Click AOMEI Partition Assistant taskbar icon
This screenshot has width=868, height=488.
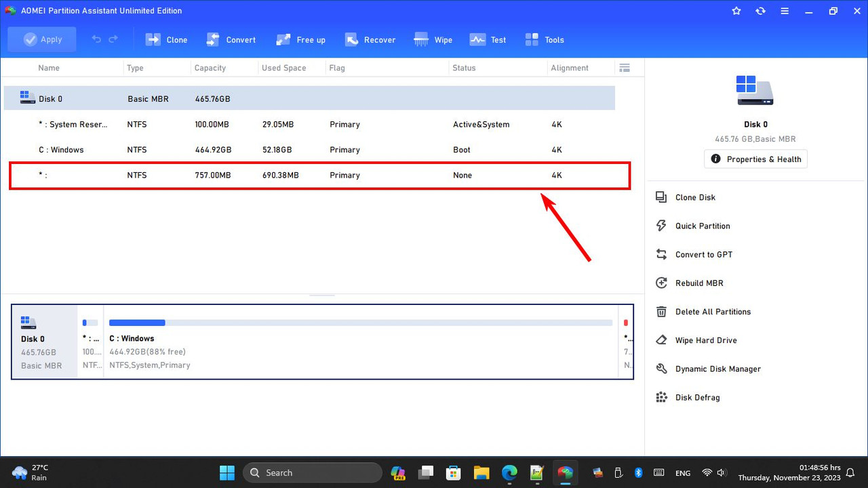[x=565, y=472]
